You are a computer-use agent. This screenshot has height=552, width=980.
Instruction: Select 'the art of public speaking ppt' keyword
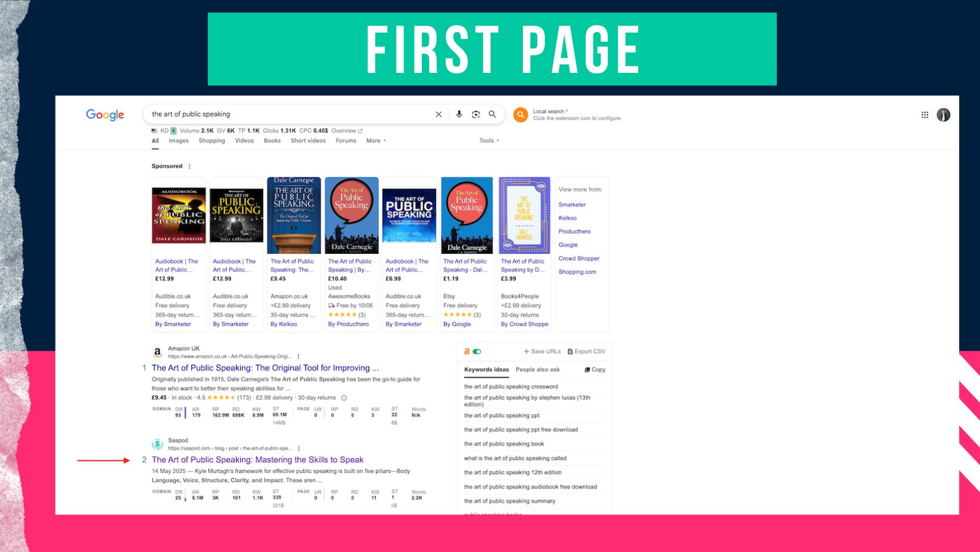point(502,415)
